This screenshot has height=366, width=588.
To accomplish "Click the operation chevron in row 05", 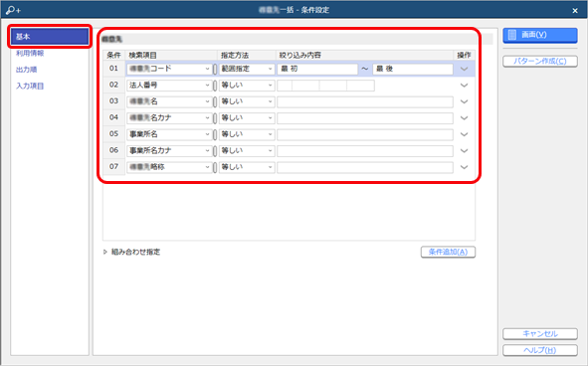I will [465, 134].
